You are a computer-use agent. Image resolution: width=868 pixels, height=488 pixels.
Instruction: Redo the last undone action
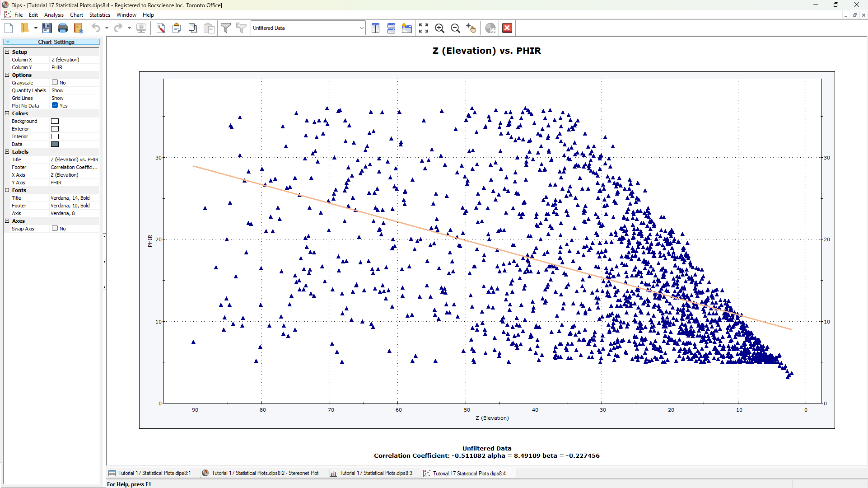pos(118,28)
